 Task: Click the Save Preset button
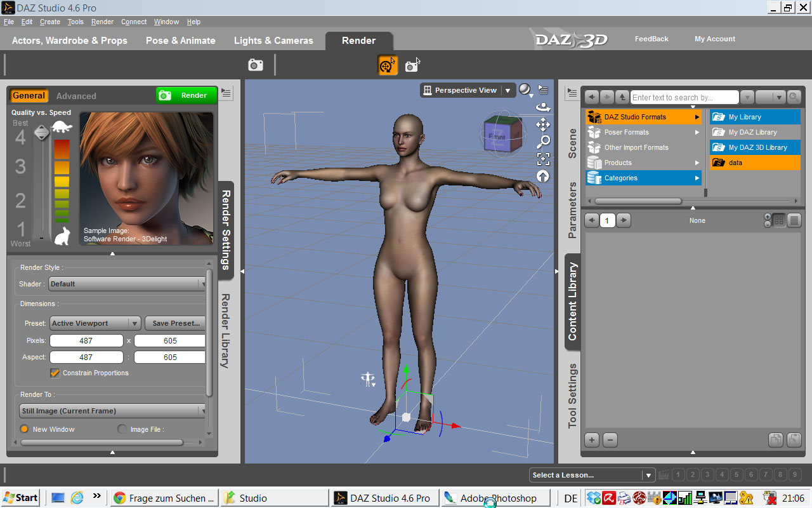point(175,323)
